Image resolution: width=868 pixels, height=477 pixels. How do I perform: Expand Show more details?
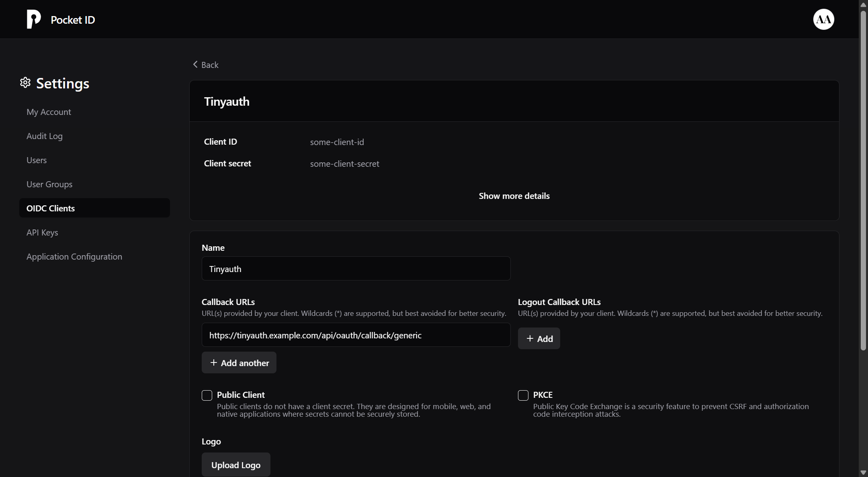514,196
